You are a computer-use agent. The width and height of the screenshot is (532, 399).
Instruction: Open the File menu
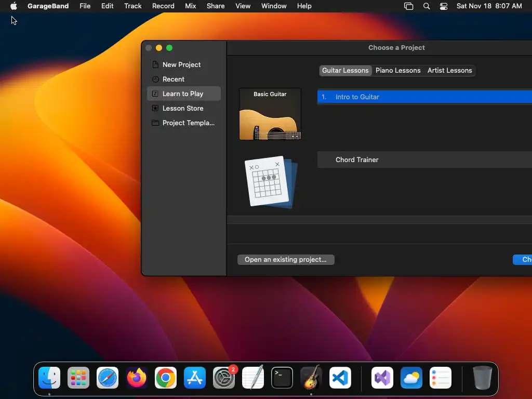pyautogui.click(x=85, y=6)
